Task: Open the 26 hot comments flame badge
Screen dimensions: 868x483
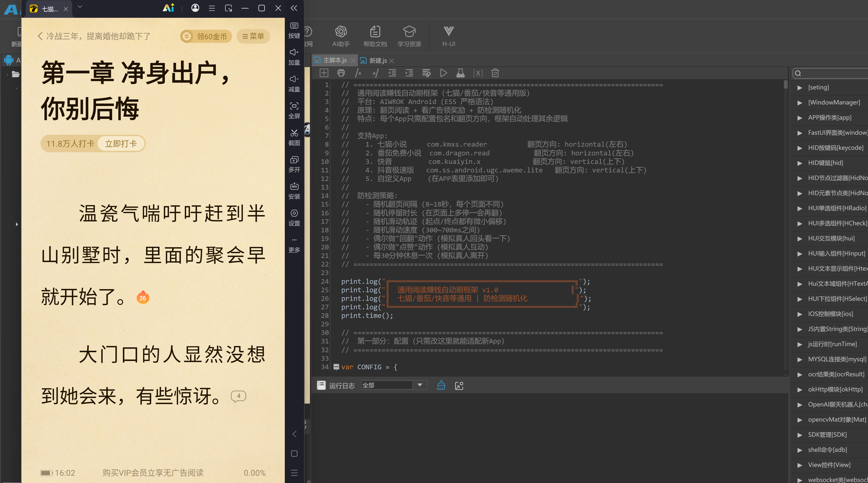Action: [x=143, y=297]
